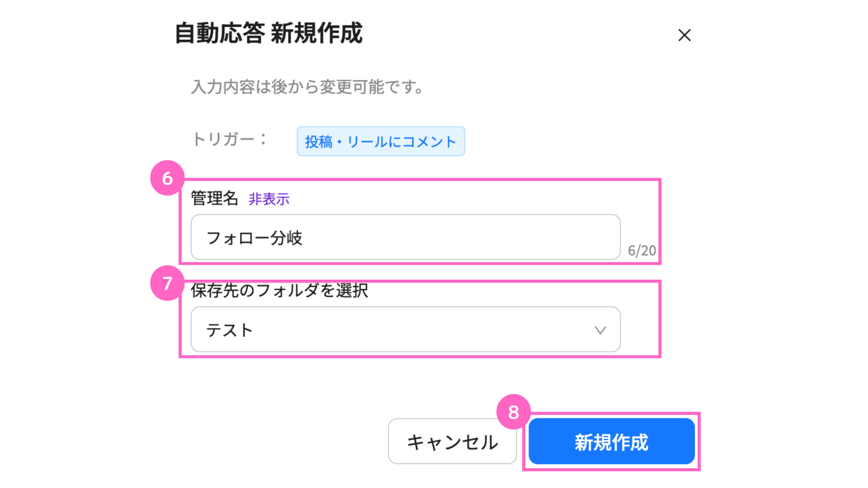Click the トリガー： label text
The image size is (868, 488).
point(230,139)
